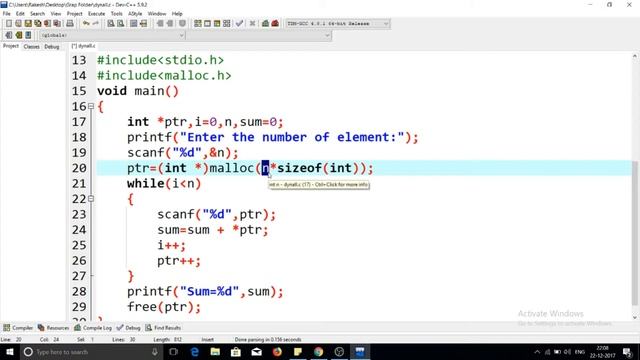Click the Save All toolbar icon
The width and height of the screenshot is (640, 360).
(38, 24)
